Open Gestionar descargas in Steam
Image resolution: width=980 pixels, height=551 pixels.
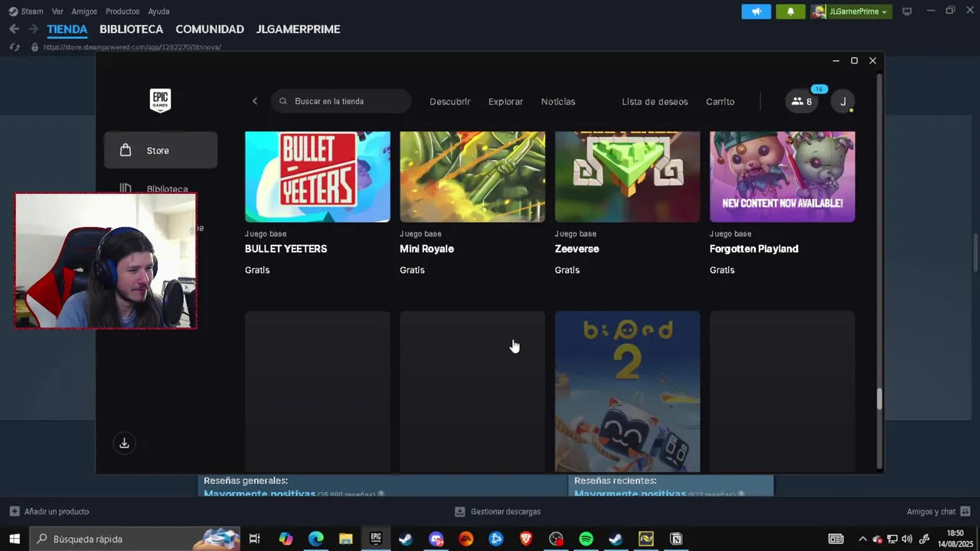point(498,511)
